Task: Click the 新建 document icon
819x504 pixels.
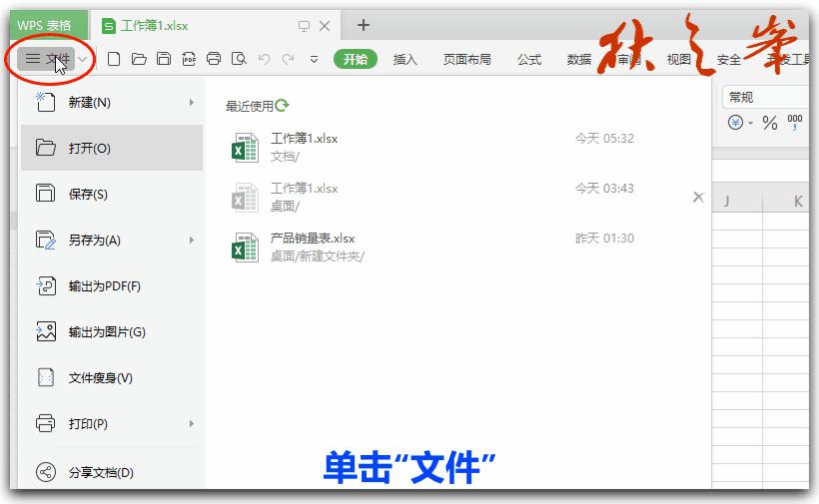Action: click(x=45, y=102)
